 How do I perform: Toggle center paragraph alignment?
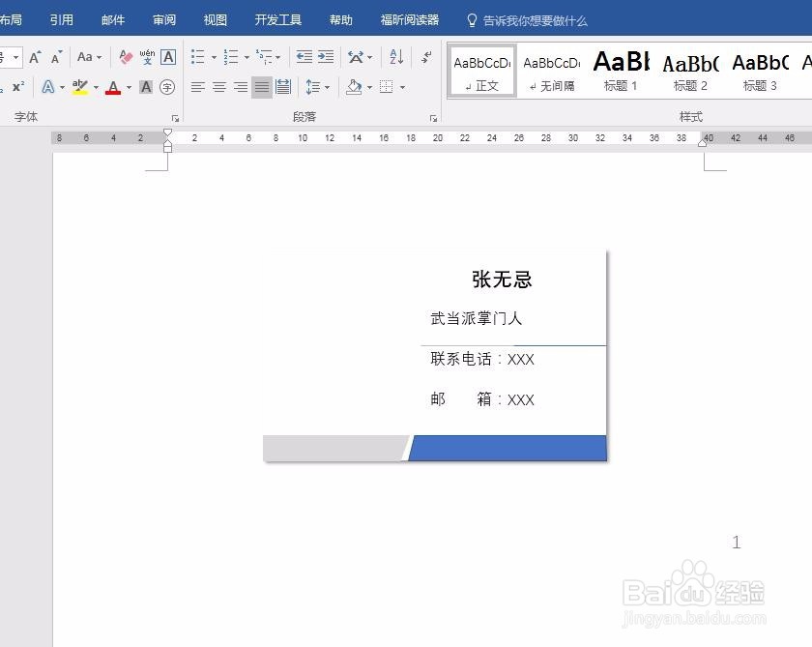[220, 88]
